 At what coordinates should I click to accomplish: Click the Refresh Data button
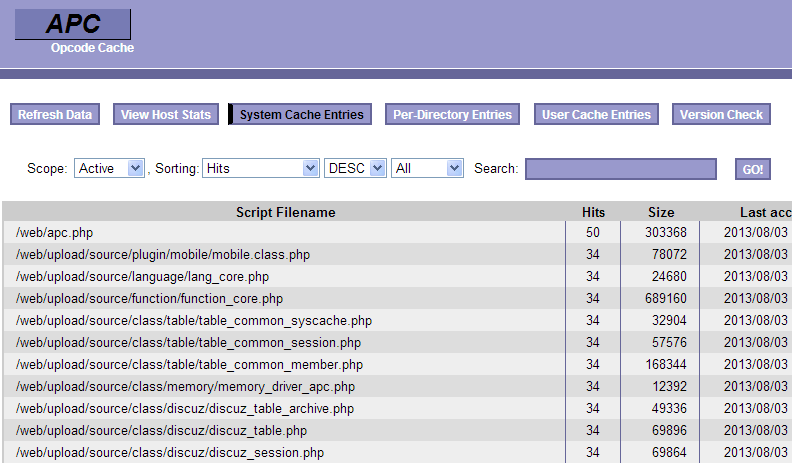(x=55, y=115)
